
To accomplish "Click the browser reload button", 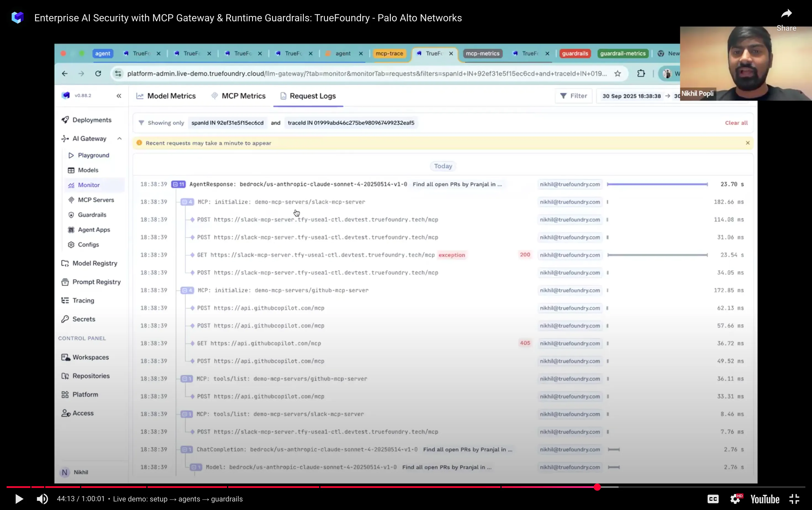I will point(98,73).
